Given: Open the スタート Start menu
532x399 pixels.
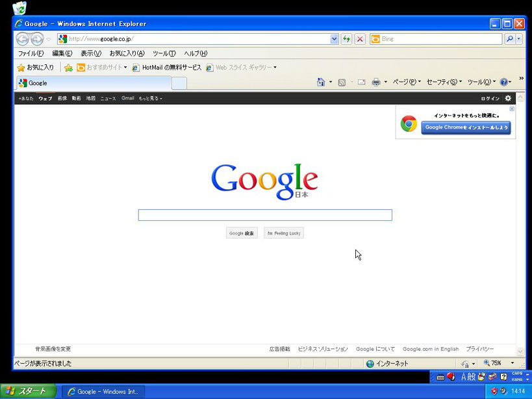Looking at the screenshot, I should point(28,392).
